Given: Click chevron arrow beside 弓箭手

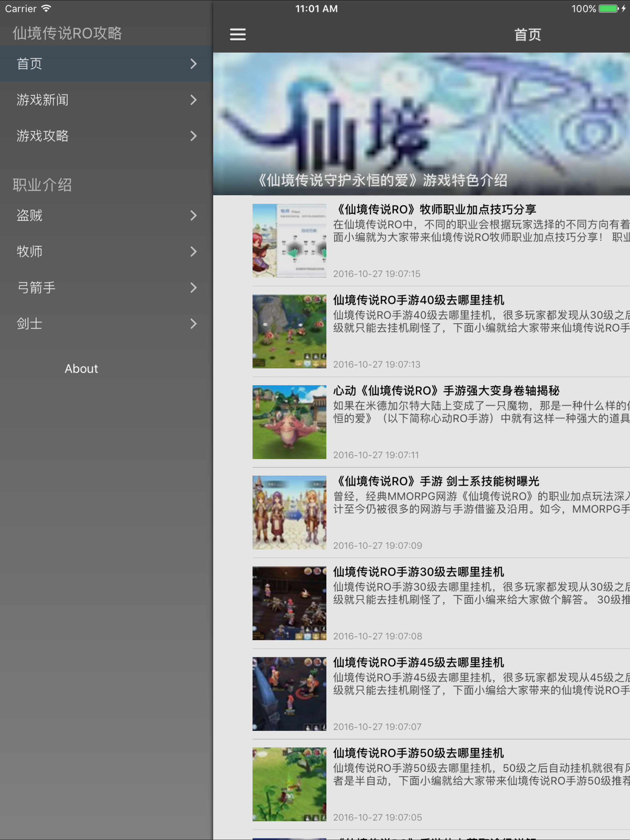Looking at the screenshot, I should click(193, 287).
